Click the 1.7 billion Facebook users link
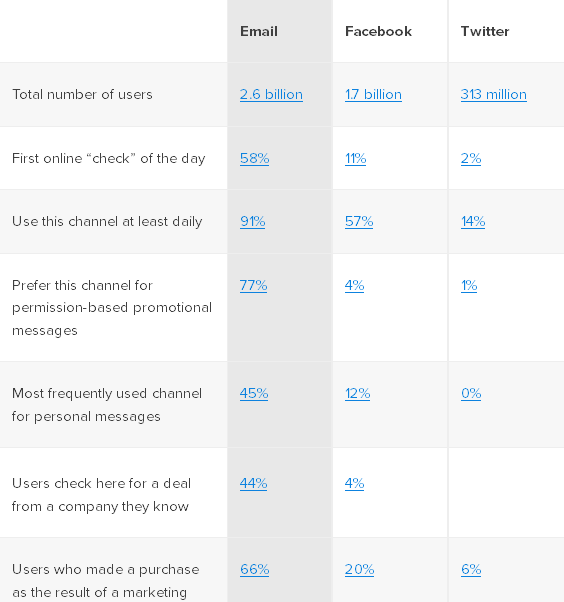564x602 pixels. (x=373, y=94)
